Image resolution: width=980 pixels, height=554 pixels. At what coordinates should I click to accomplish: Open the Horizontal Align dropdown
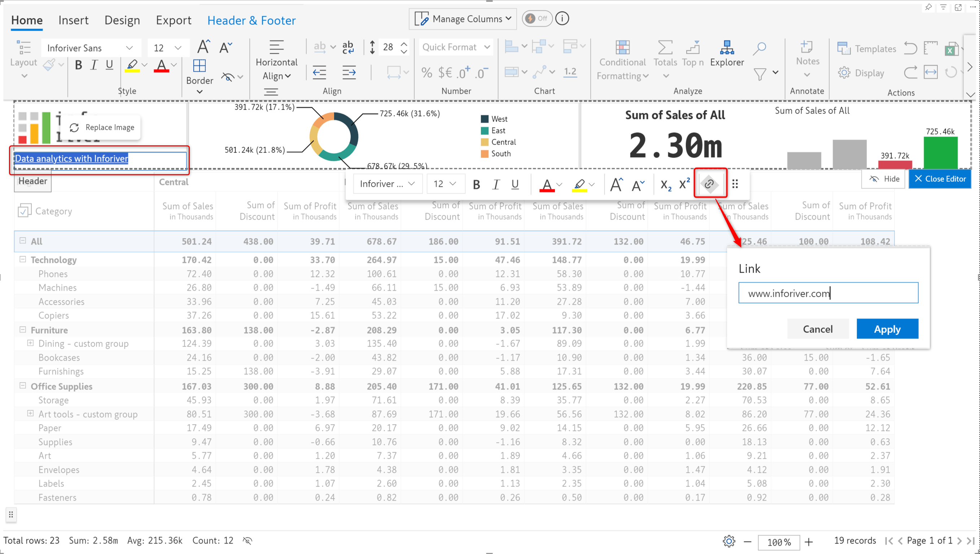pyautogui.click(x=276, y=61)
